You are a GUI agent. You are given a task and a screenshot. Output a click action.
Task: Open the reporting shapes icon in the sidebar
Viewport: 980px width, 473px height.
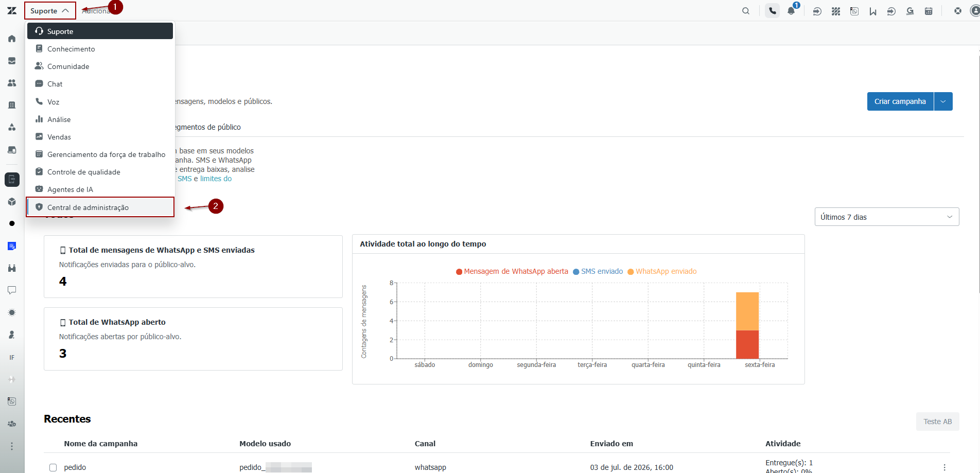[12, 127]
